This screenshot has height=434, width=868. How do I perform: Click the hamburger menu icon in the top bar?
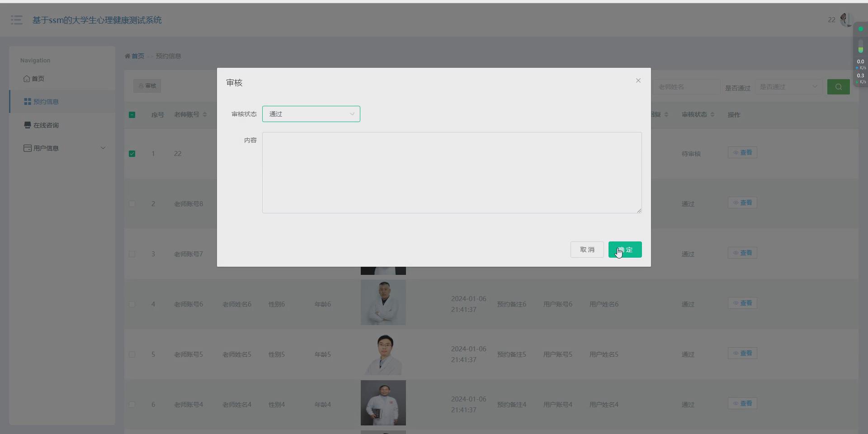[x=16, y=20]
